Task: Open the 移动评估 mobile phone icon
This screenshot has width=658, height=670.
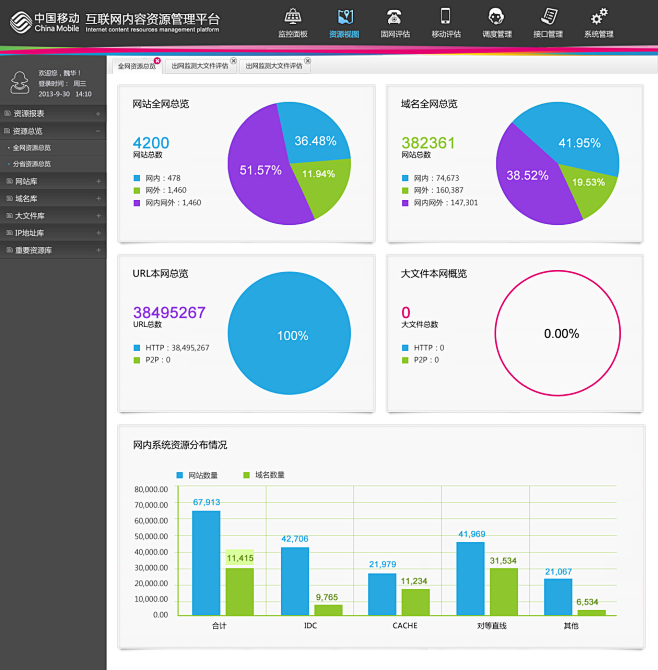Action: [x=445, y=16]
